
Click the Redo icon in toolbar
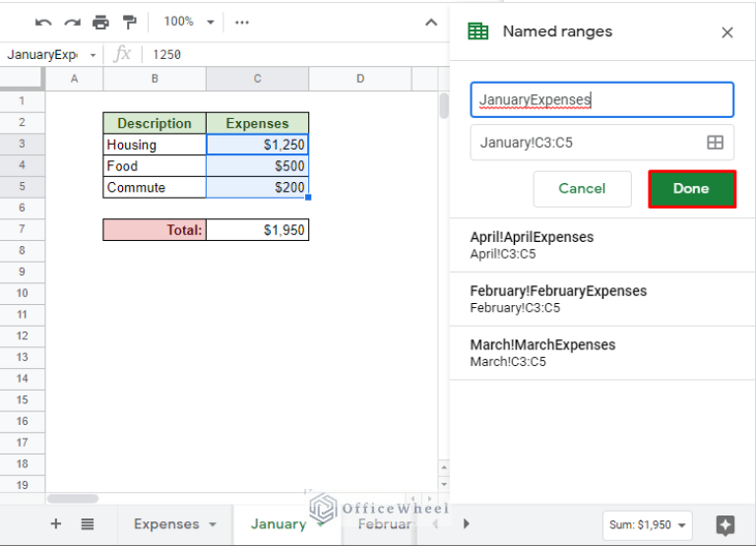tap(72, 22)
